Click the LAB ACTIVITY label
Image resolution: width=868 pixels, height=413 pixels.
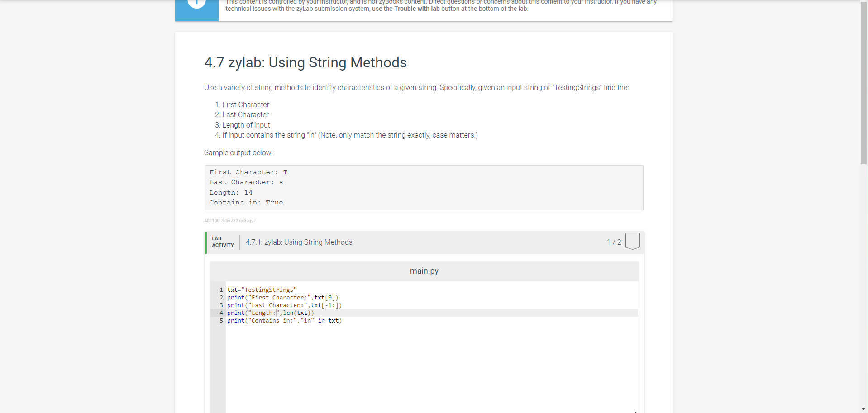click(x=222, y=242)
